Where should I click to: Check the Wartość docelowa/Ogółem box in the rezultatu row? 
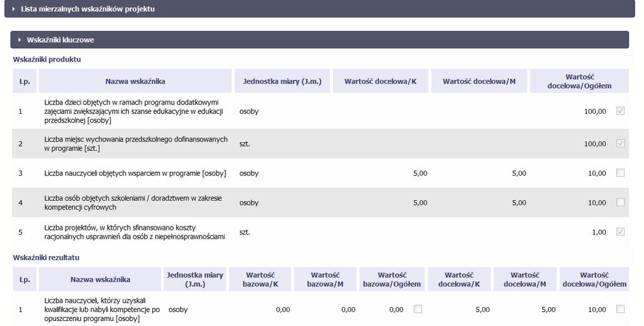point(620,309)
